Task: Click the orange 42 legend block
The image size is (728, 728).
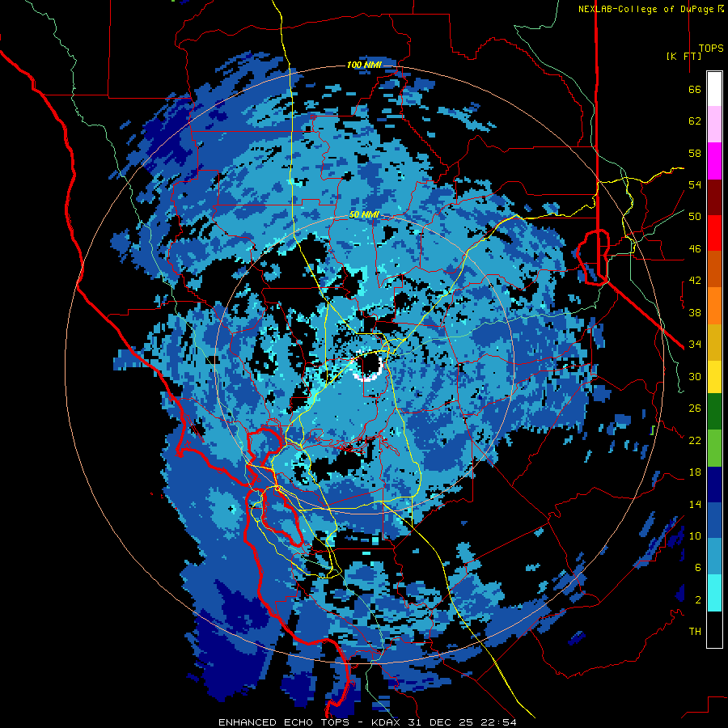Action: point(714,306)
